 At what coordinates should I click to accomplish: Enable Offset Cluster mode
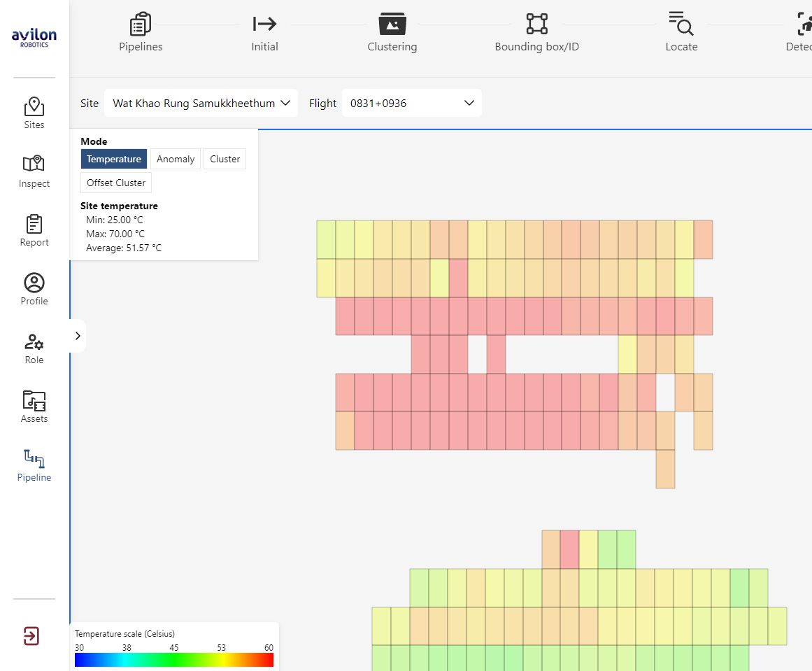[116, 183]
